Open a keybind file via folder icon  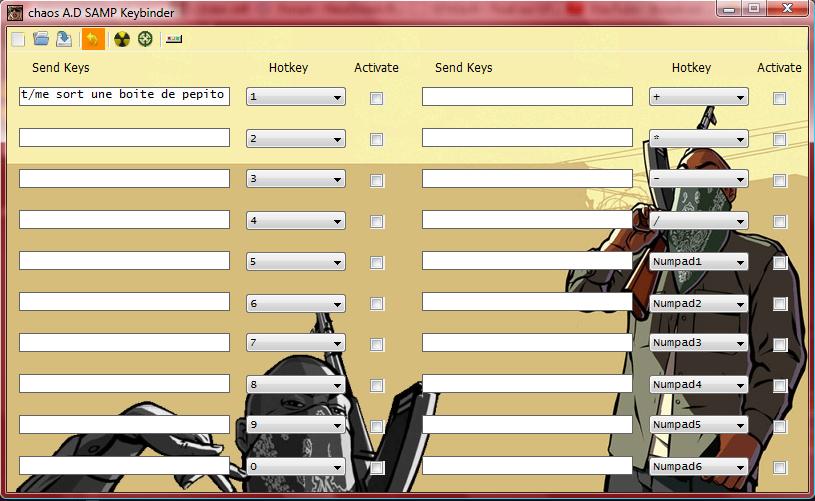pos(41,39)
